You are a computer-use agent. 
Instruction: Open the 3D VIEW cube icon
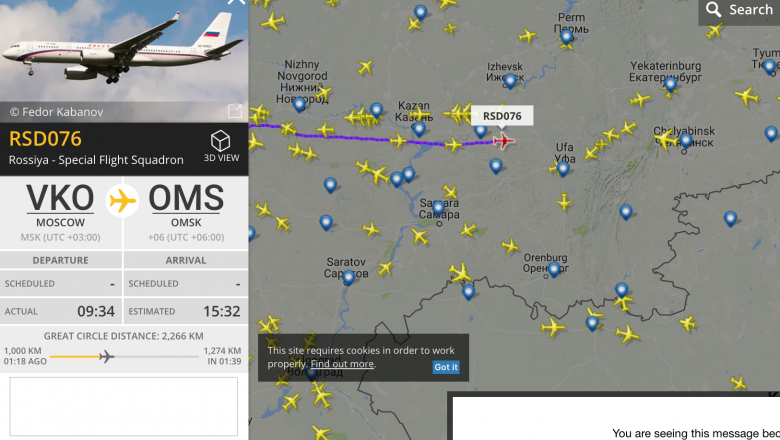click(x=220, y=141)
